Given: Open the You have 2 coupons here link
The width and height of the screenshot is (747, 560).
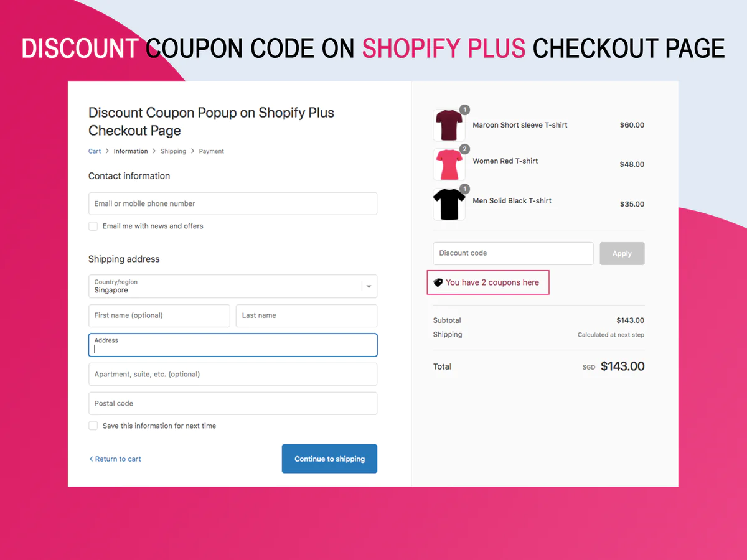Looking at the screenshot, I should click(x=492, y=282).
